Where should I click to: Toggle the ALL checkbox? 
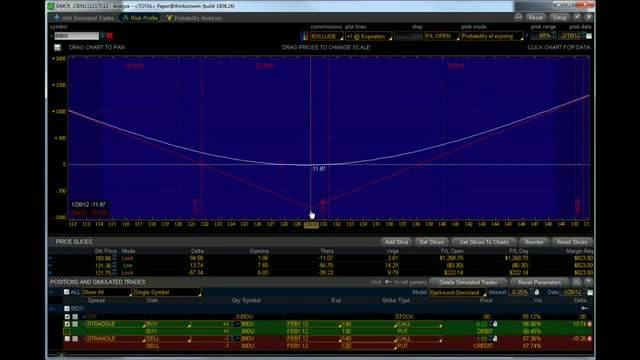[x=67, y=292]
